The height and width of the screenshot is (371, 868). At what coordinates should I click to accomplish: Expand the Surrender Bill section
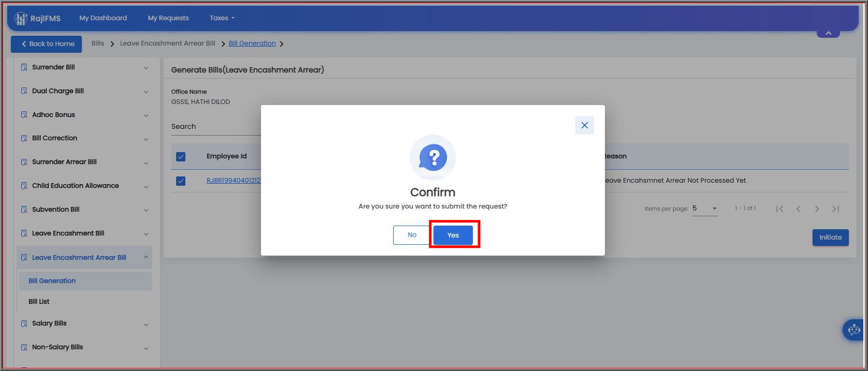point(146,68)
